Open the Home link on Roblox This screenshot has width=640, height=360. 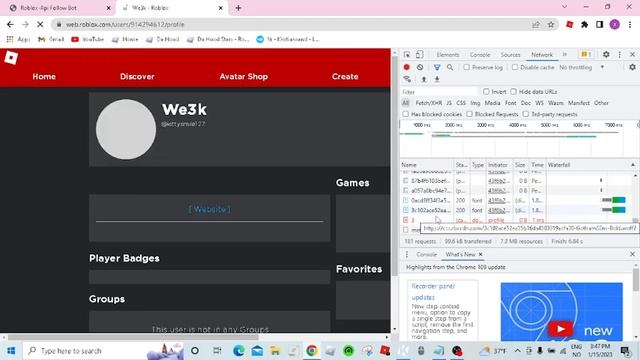click(x=44, y=77)
